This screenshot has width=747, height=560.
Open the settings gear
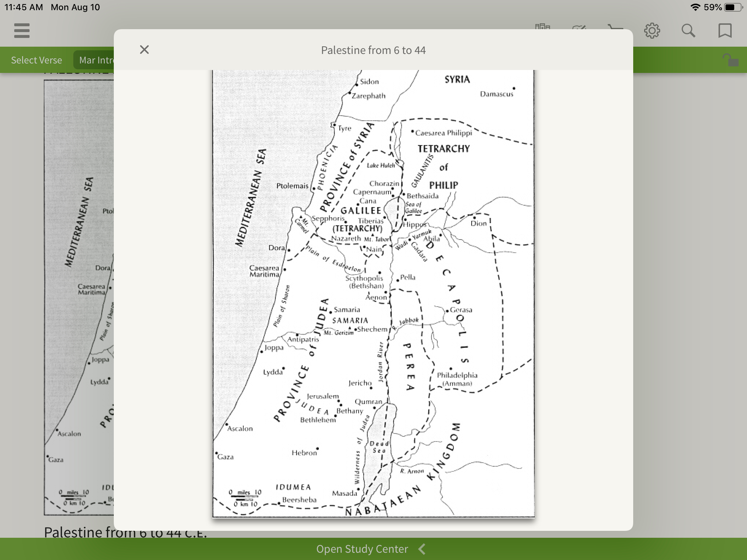652,31
